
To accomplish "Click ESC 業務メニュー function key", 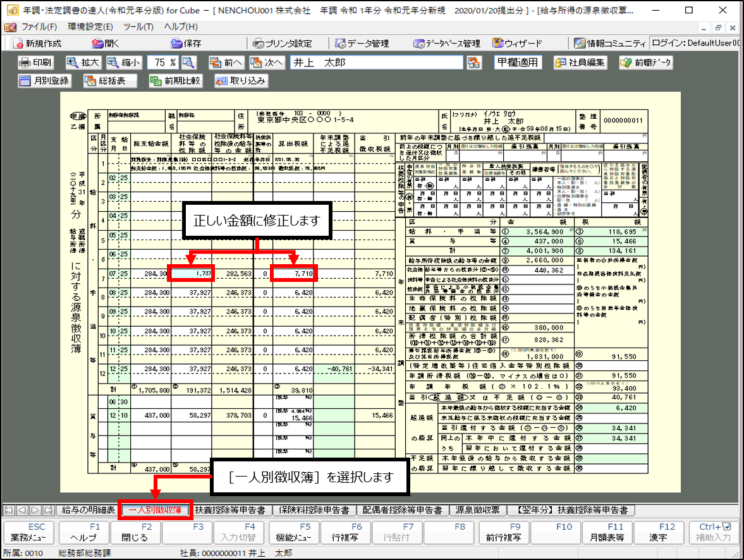I will 28,532.
